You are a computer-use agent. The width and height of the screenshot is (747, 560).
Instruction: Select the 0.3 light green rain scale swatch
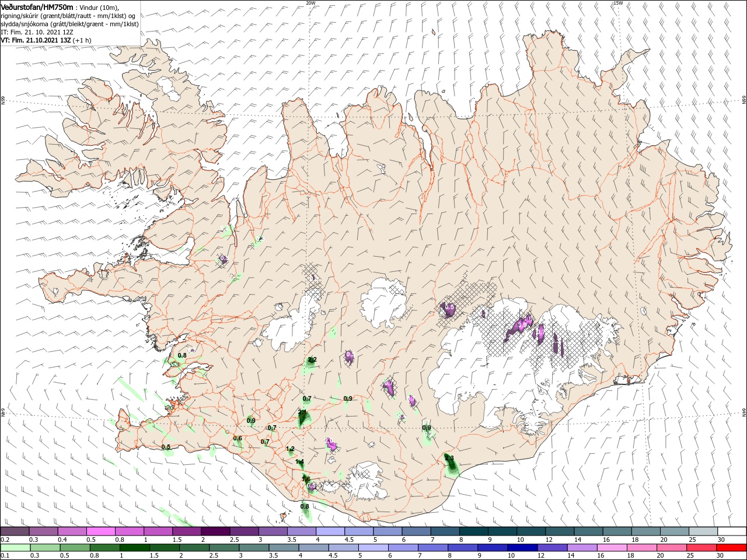[x=45, y=548]
